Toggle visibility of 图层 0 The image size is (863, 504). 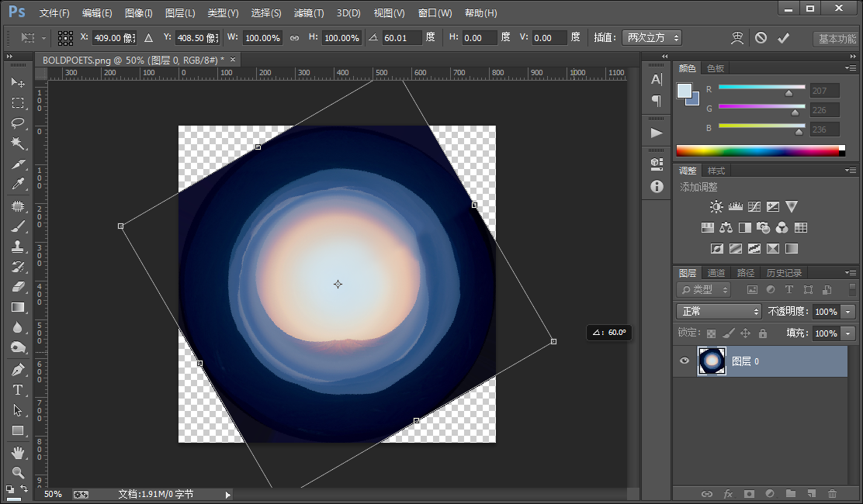pyautogui.click(x=685, y=361)
